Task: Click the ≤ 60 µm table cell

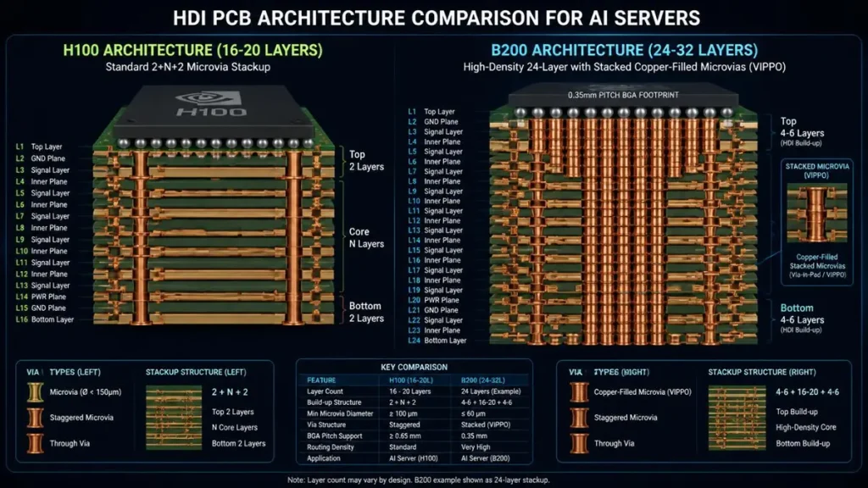Action: (473, 413)
